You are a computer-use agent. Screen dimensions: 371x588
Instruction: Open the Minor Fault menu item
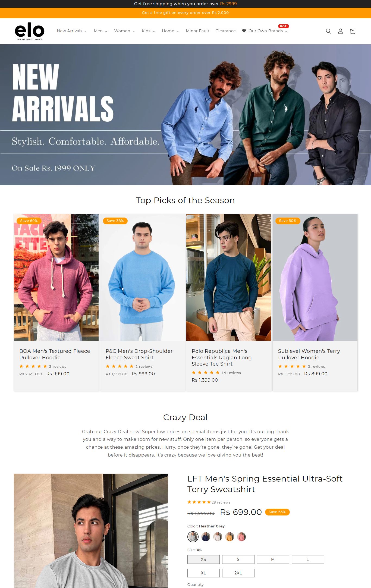tap(197, 31)
